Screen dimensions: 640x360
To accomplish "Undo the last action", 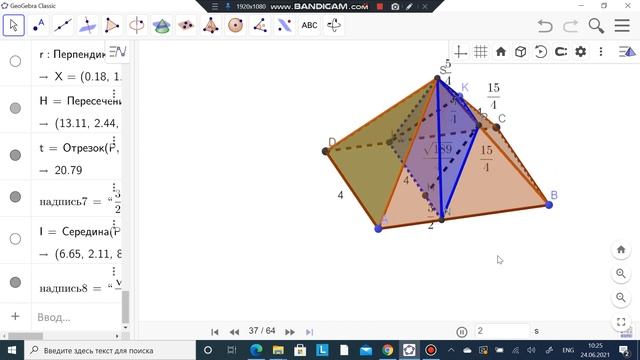I will pos(545,26).
